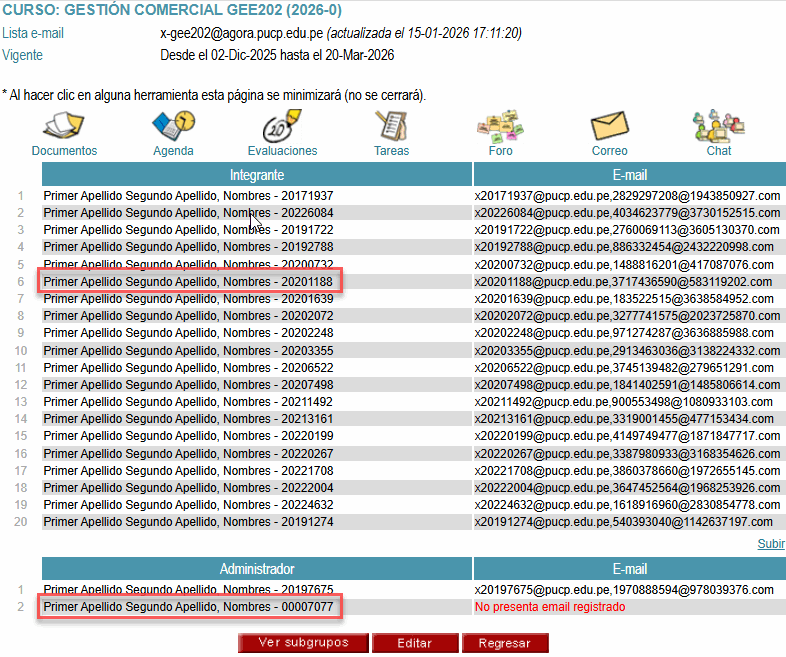The height and width of the screenshot is (657, 786).
Task: Click the 'No presenta email registrado' text
Action: click(x=549, y=607)
